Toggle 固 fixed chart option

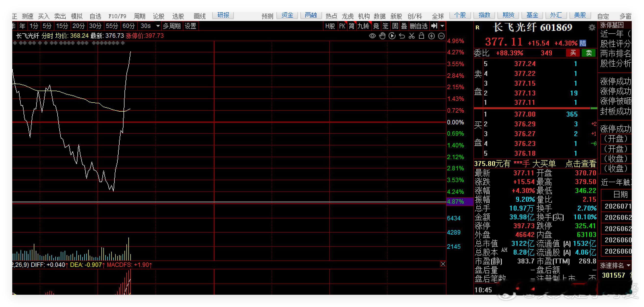point(395,26)
